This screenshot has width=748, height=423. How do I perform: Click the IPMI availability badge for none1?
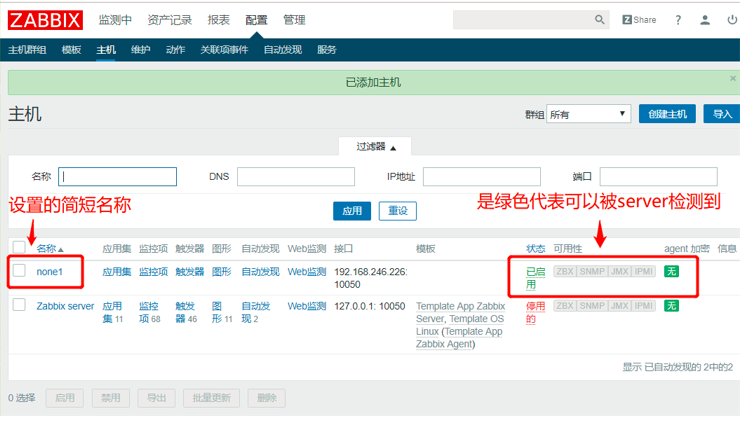pyautogui.click(x=644, y=271)
